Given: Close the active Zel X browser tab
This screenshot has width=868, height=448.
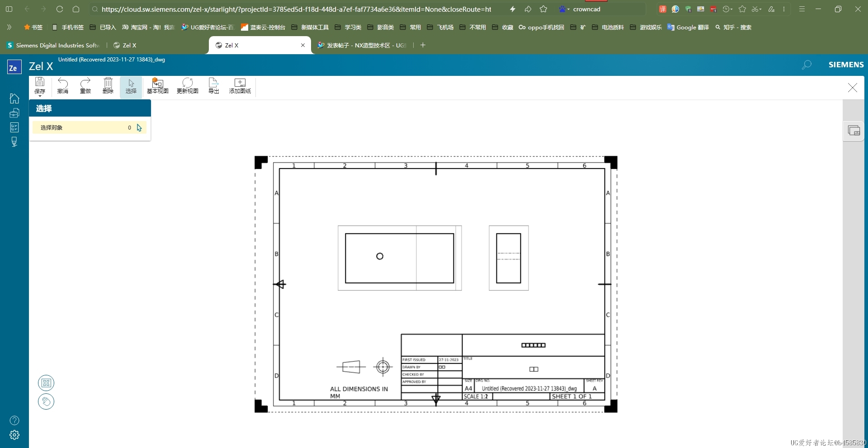Looking at the screenshot, I should [303, 45].
